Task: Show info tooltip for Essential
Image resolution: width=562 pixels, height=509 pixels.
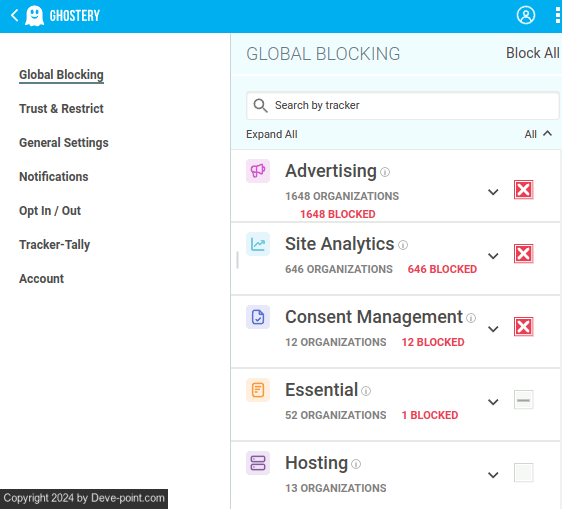Action: click(x=366, y=391)
